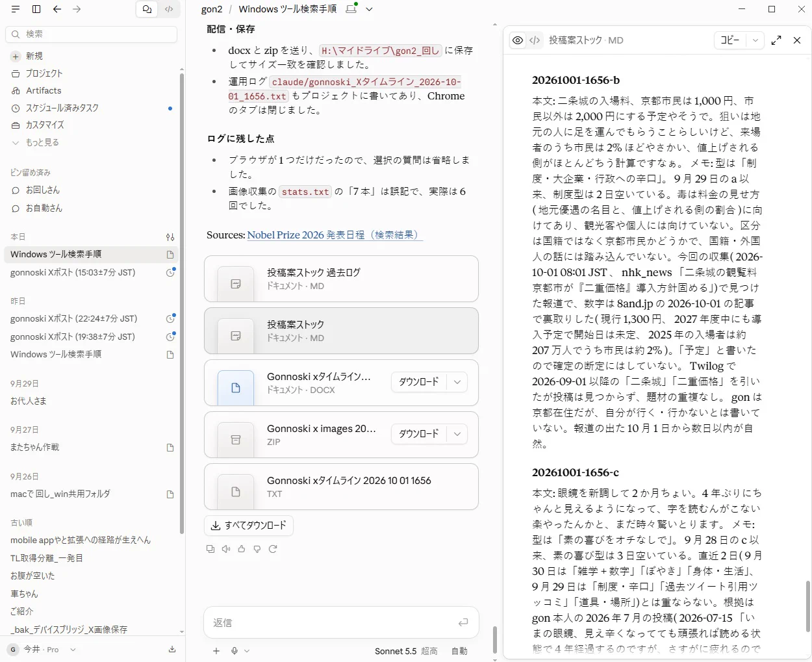The height and width of the screenshot is (662, 812).
Task: Open スケジュール済みタスク in the sidebar
Action: point(92,108)
